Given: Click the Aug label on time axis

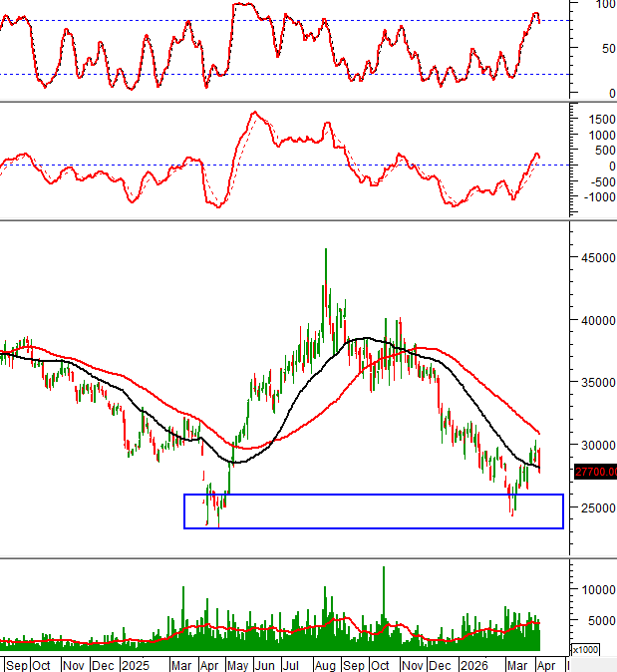Looking at the screenshot, I should [324, 664].
